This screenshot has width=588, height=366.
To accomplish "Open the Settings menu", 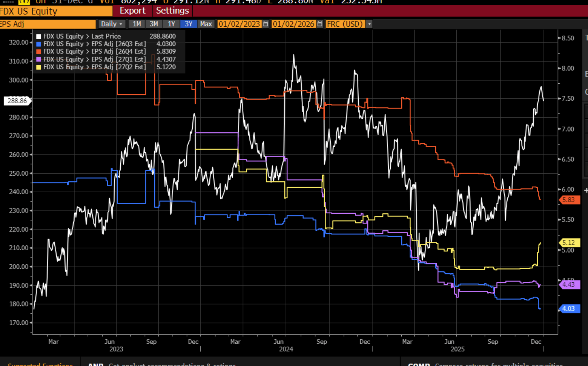I will (172, 11).
